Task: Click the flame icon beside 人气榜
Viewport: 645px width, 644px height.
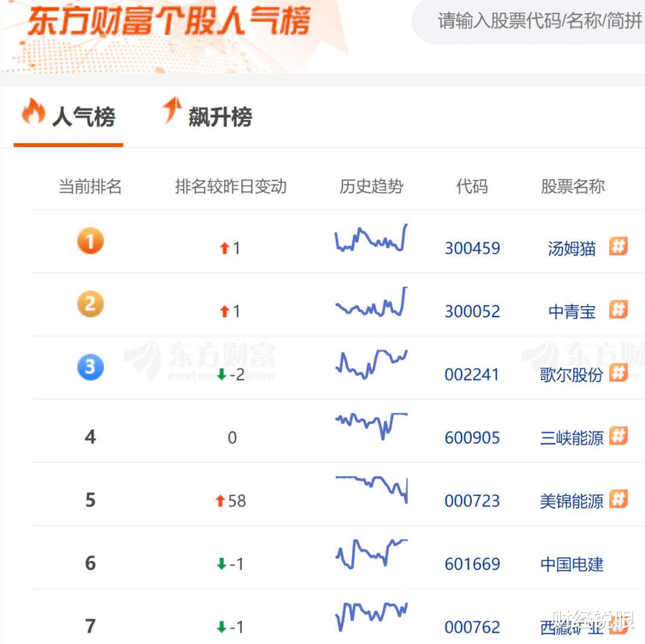Action: click(x=33, y=111)
